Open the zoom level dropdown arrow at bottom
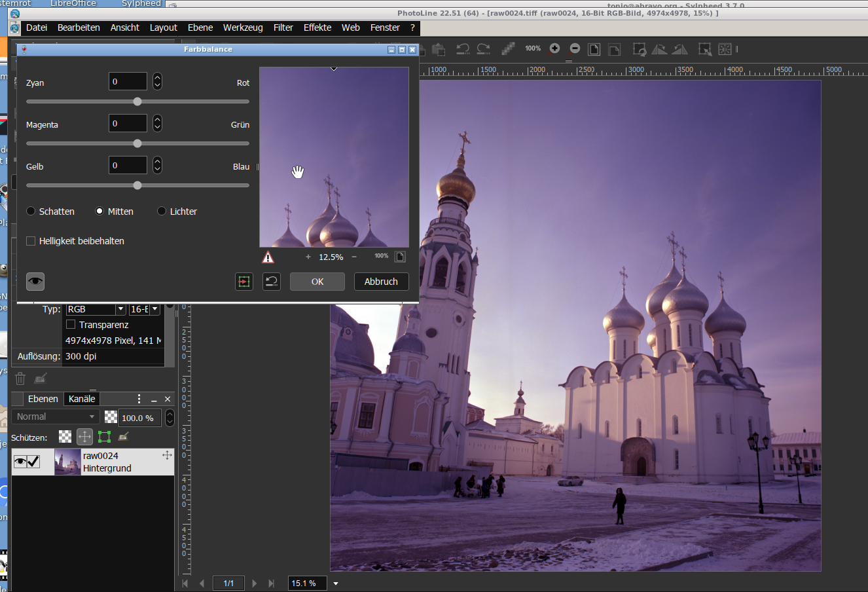Viewport: 868px width, 592px height. [336, 583]
